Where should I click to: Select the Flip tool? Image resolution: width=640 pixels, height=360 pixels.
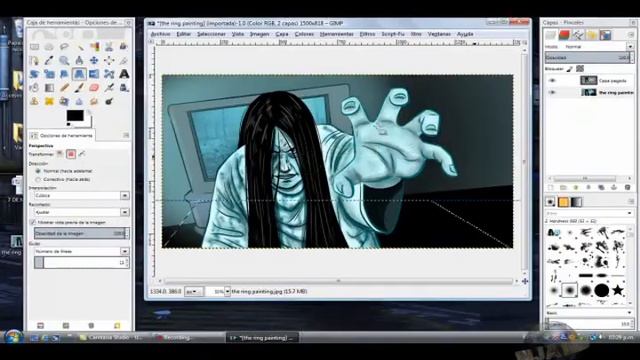[94, 74]
